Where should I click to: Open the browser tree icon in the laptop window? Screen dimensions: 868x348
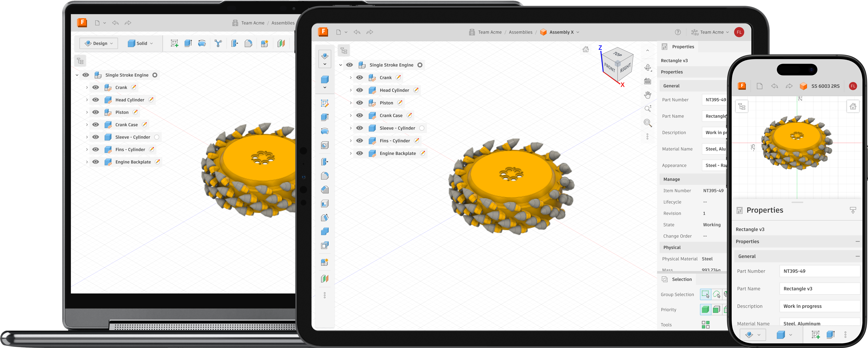80,61
